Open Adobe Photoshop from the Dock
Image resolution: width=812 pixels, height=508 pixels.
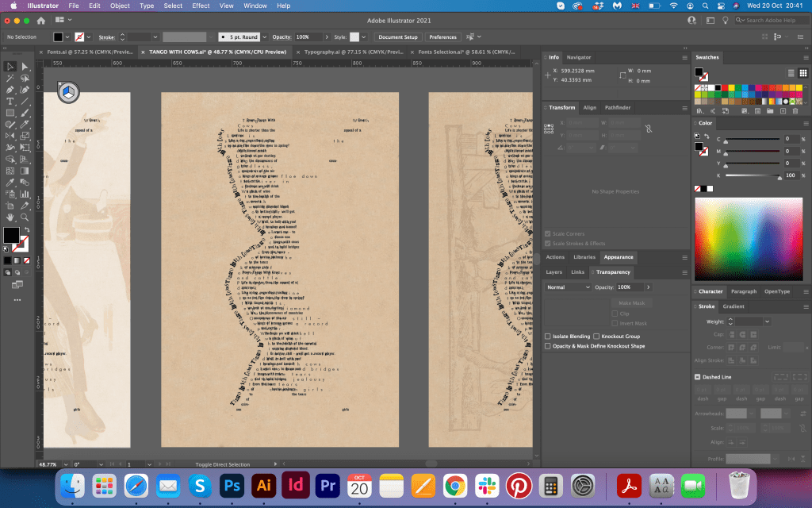coord(233,484)
